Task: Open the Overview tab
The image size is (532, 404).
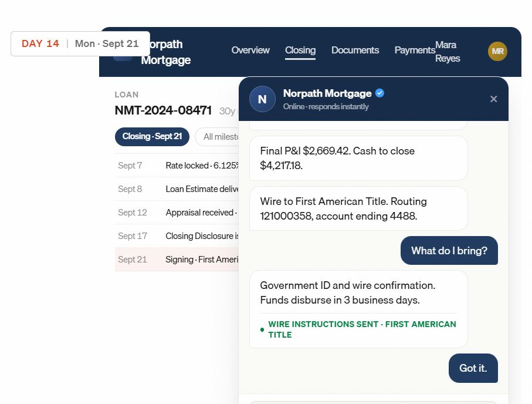Action: (x=250, y=51)
